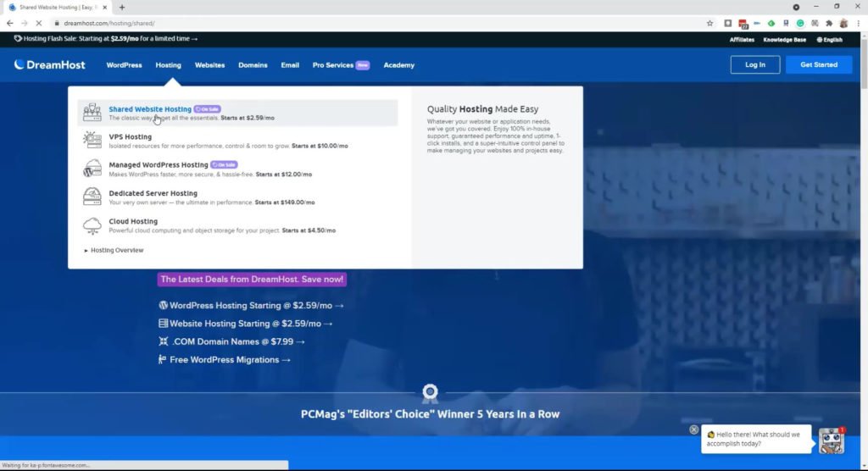868x471 pixels.
Task: Open the WordPress nav menu
Action: 124,65
